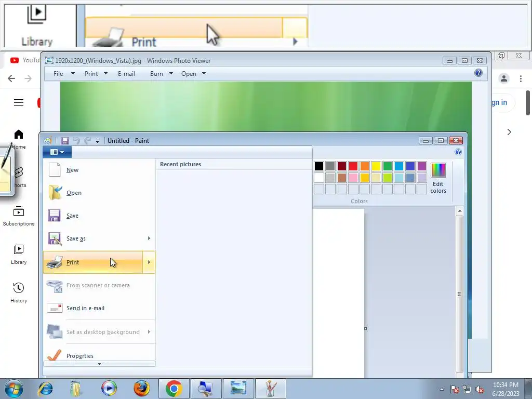Click Chrome back arrow button
The image size is (532, 399).
[11, 79]
